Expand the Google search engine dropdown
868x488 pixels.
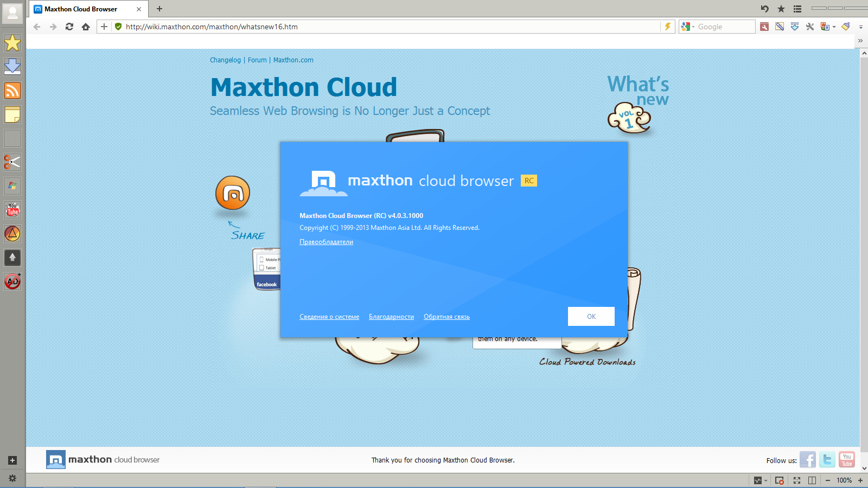tap(693, 27)
